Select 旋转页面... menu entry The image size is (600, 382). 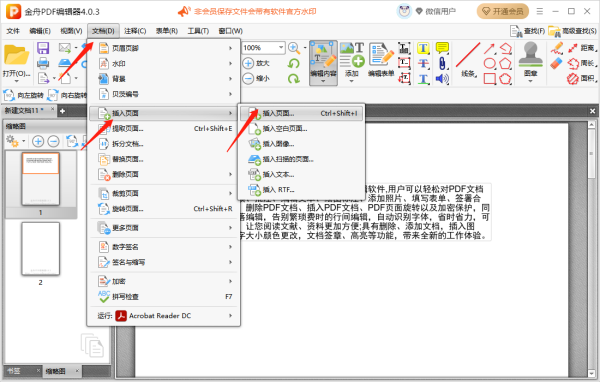(165, 209)
